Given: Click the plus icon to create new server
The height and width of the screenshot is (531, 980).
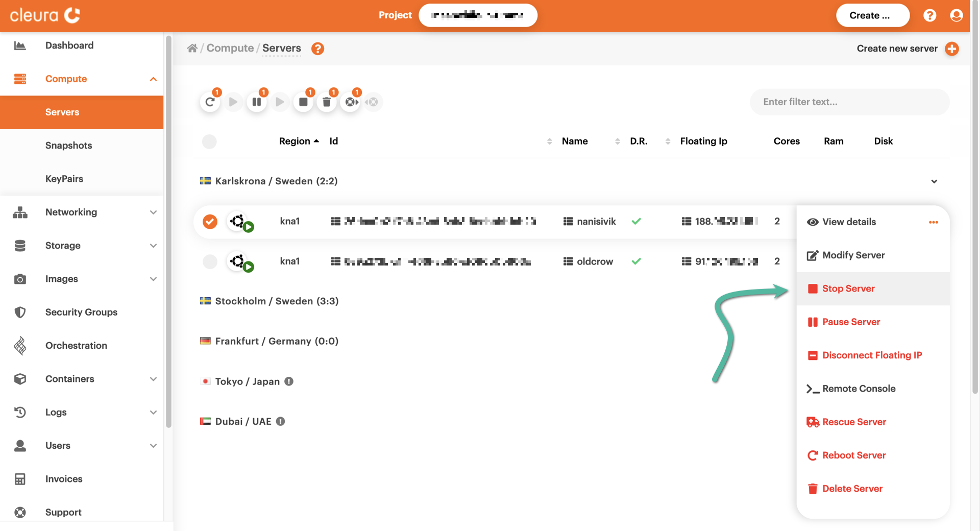Looking at the screenshot, I should [x=951, y=49].
